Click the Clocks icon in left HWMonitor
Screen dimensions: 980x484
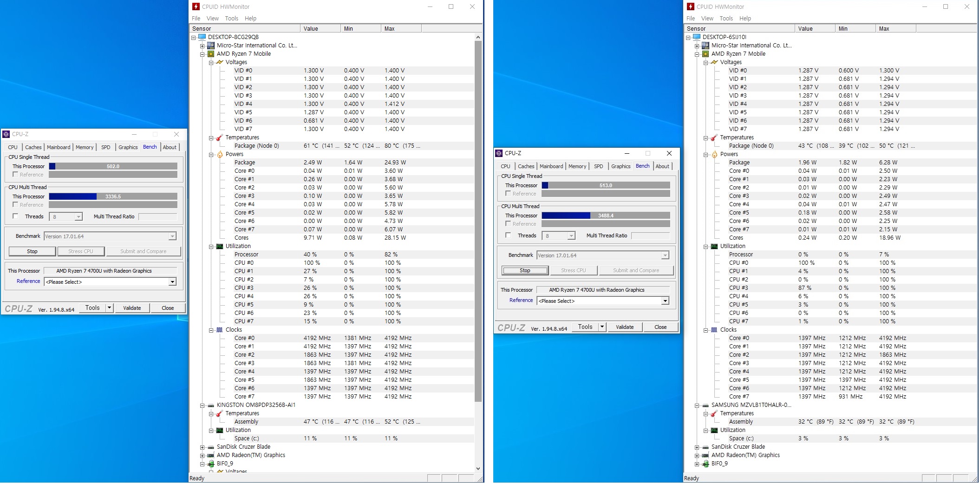(220, 330)
